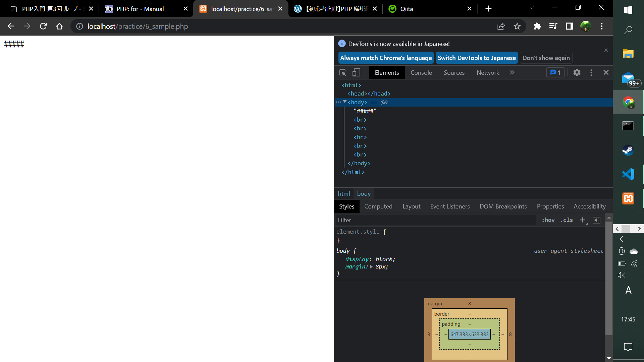644x362 pixels.
Task: Open the body node actions ellipsis
Action: click(338, 102)
